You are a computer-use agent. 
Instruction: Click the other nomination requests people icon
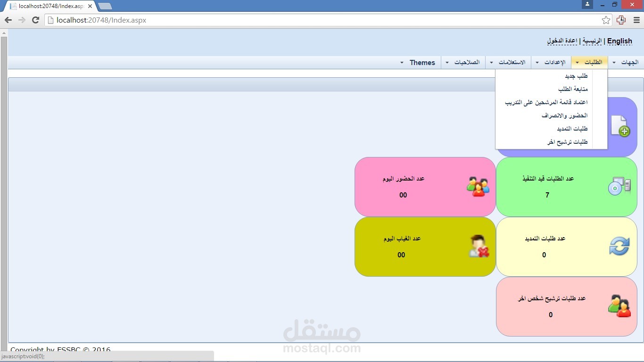click(x=619, y=306)
